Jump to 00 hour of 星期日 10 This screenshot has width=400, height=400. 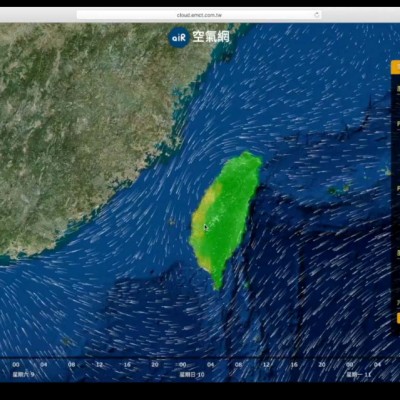(x=183, y=365)
